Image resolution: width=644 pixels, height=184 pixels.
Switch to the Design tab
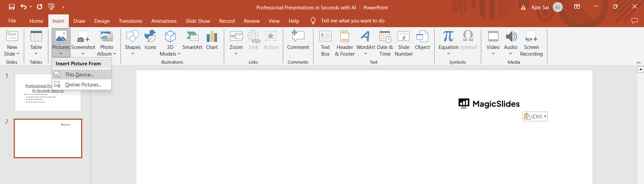pos(102,21)
